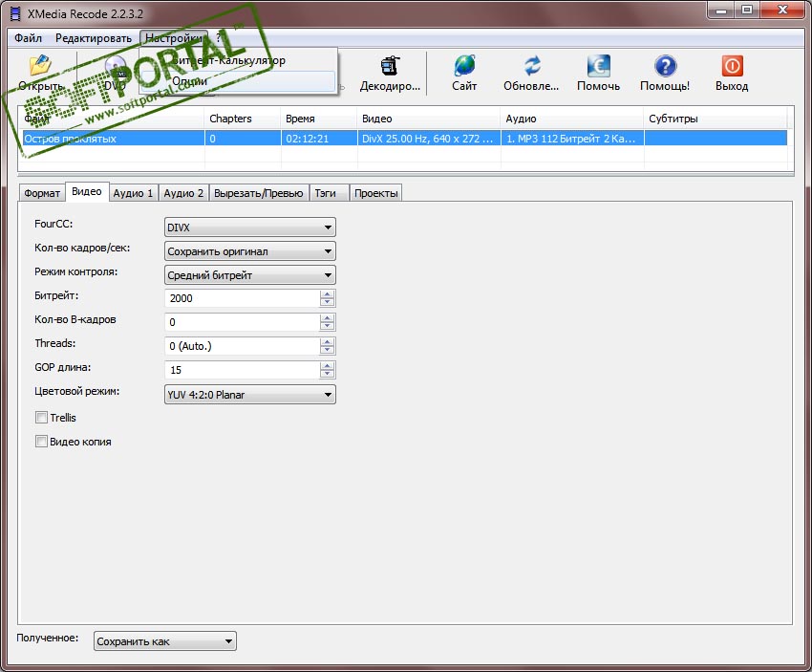Image resolution: width=812 pixels, height=672 pixels.
Task: Click the Chapters column header
Action: point(243,119)
